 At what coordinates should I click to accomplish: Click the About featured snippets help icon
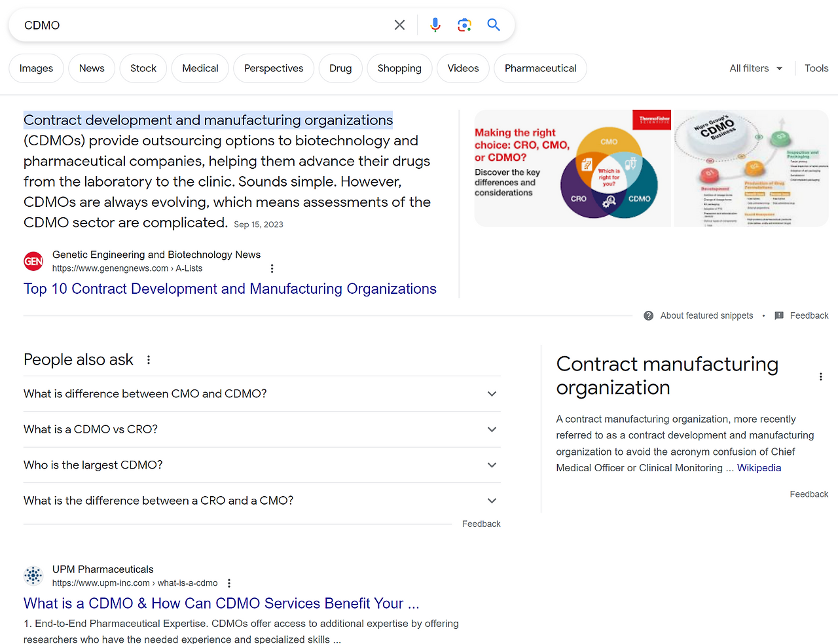click(649, 315)
